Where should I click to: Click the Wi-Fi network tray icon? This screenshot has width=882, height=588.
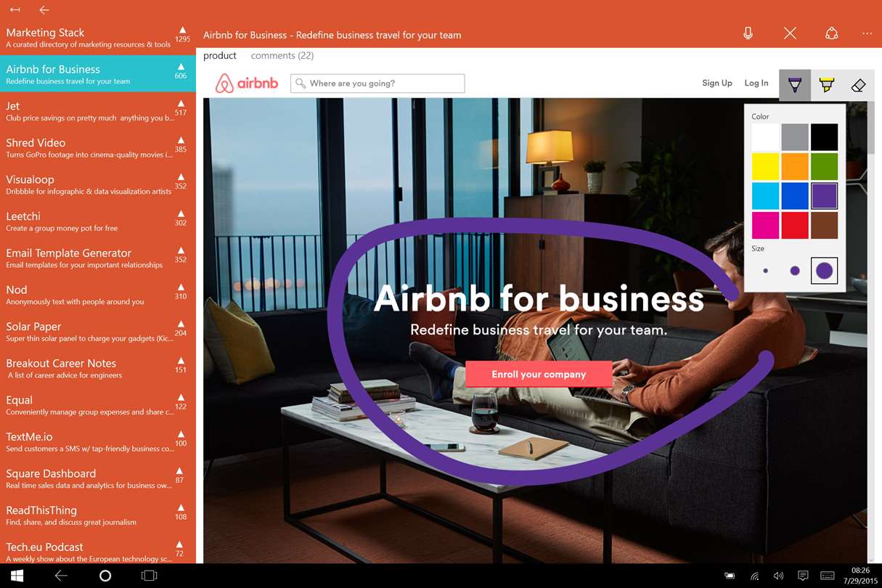point(755,576)
